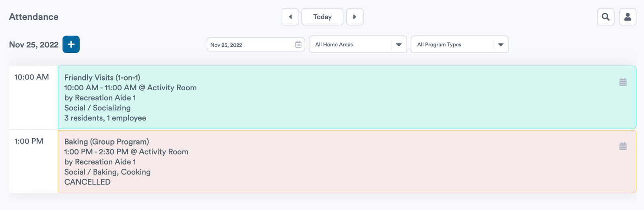The width and height of the screenshot is (644, 210).
Task: Click the 3 residents, 1 employee line
Action: (x=105, y=118)
